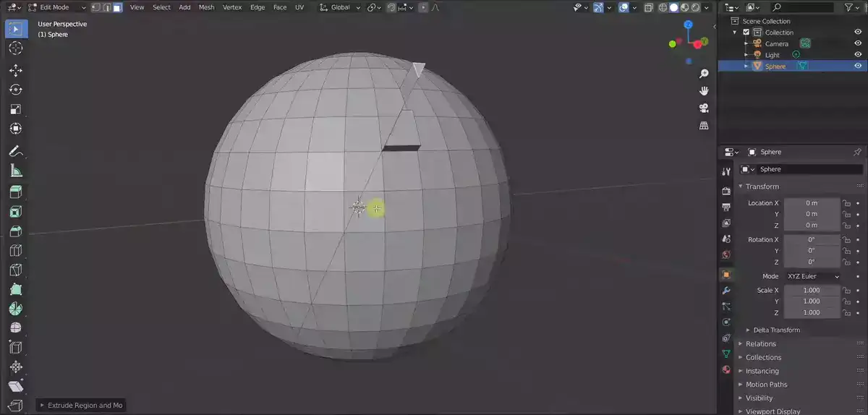This screenshot has height=415, width=868.
Task: Select the Knife tool
Action: tap(15, 270)
